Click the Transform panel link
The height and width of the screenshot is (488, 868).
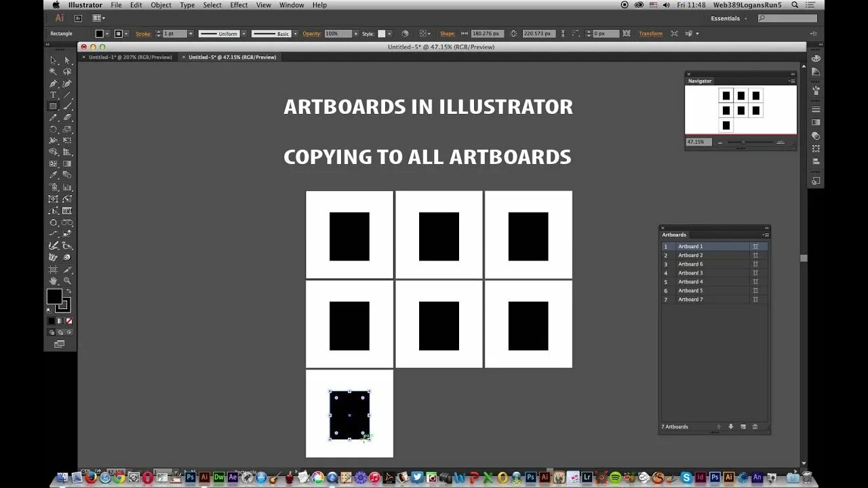point(650,34)
